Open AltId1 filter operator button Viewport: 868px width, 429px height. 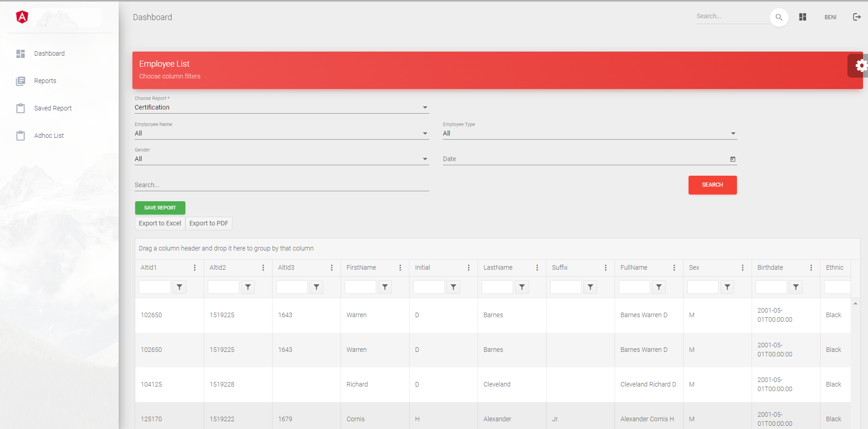[x=179, y=287]
